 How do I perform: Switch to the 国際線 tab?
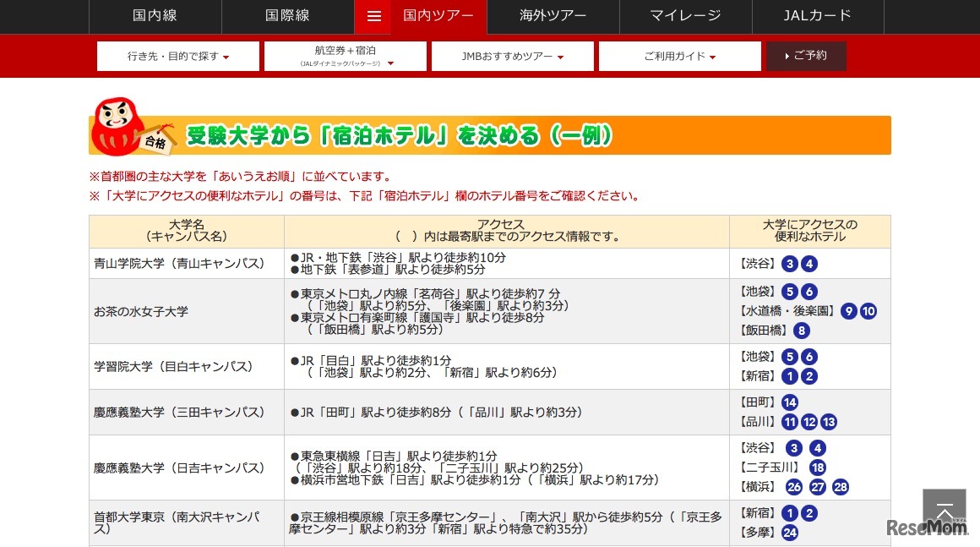point(286,14)
